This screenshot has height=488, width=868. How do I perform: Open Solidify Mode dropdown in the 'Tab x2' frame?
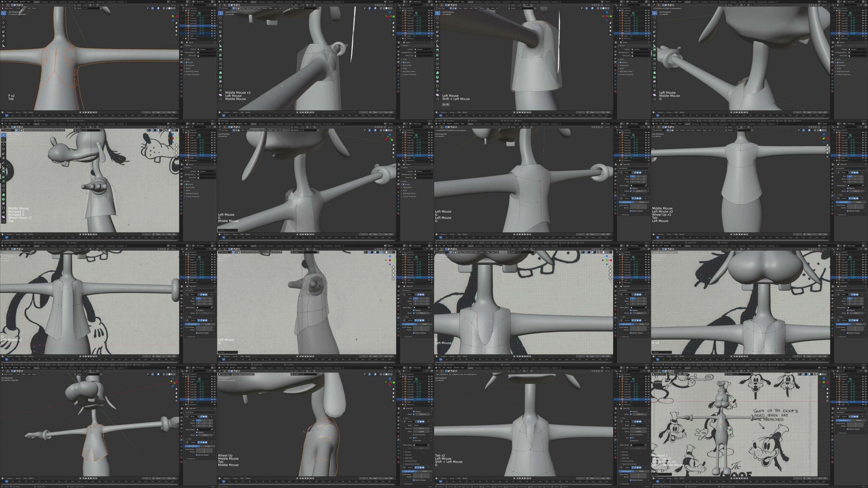[x=638, y=425]
